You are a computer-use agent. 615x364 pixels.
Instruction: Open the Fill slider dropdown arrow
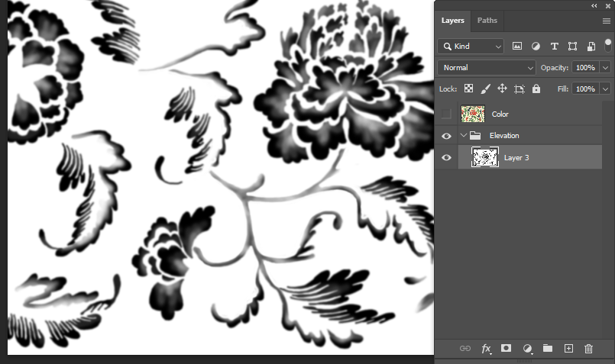(x=606, y=89)
